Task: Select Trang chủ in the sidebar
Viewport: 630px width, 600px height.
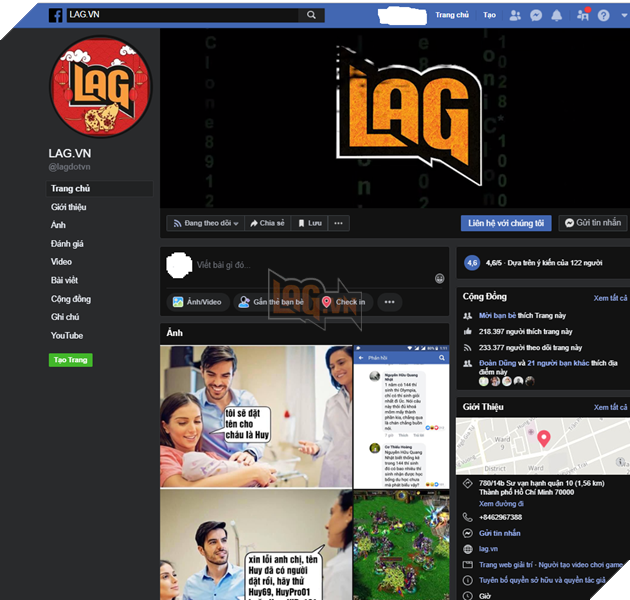Action: point(100,188)
